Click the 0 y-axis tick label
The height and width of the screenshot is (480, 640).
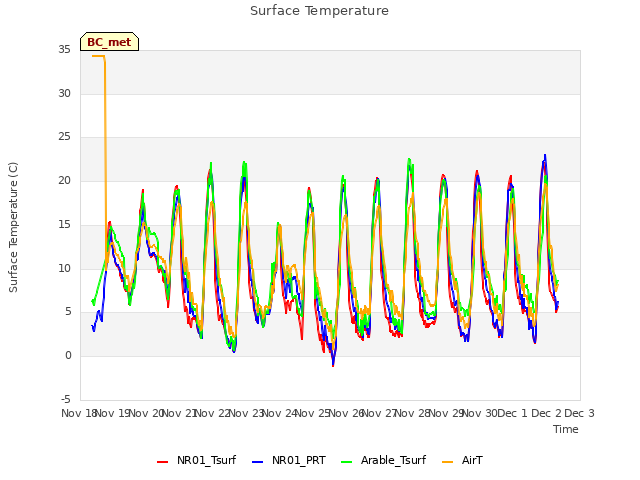68,356
